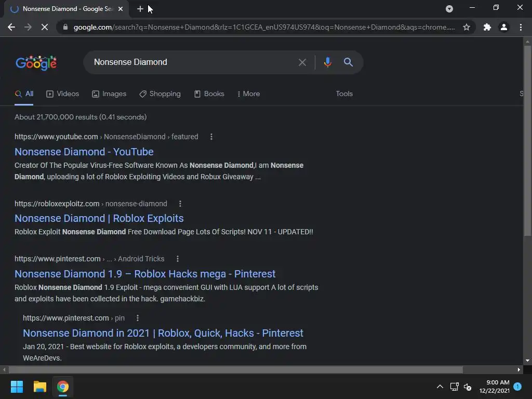Open options menu for the Android Tricks Pinterest result
This screenshot has height=399, width=532.
(x=178, y=259)
